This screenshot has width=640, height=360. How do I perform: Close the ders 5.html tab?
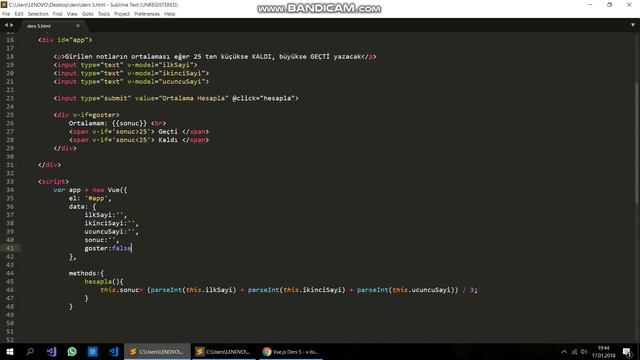pyautogui.click(x=78, y=26)
